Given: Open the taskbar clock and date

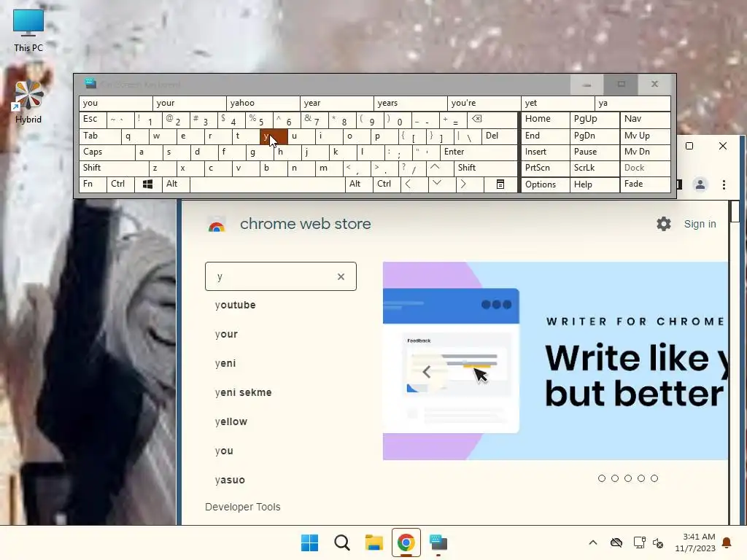Looking at the screenshot, I should 695,542.
